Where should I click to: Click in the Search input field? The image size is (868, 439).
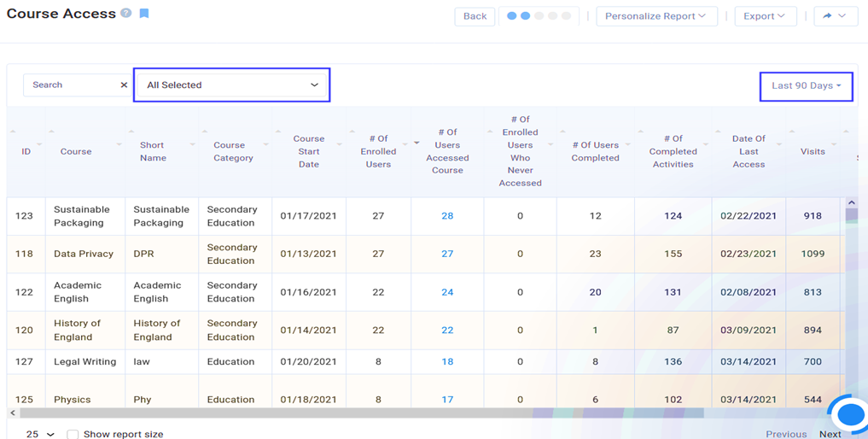[72, 85]
